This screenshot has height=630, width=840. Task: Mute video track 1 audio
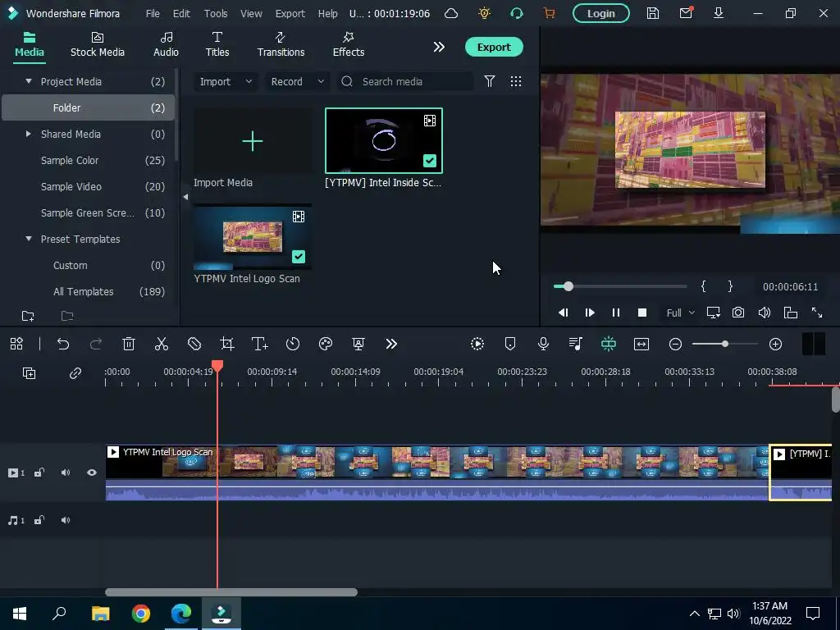point(66,472)
